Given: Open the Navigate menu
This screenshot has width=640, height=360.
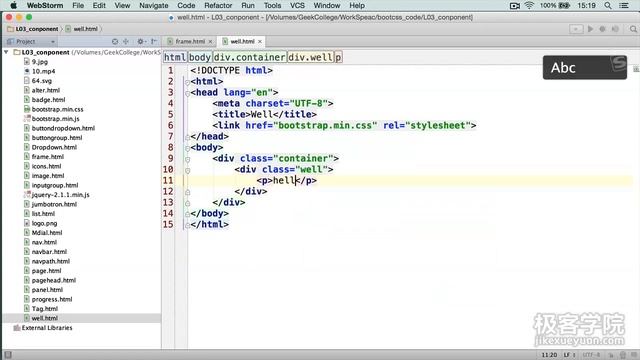Looking at the screenshot, I should [153, 5].
